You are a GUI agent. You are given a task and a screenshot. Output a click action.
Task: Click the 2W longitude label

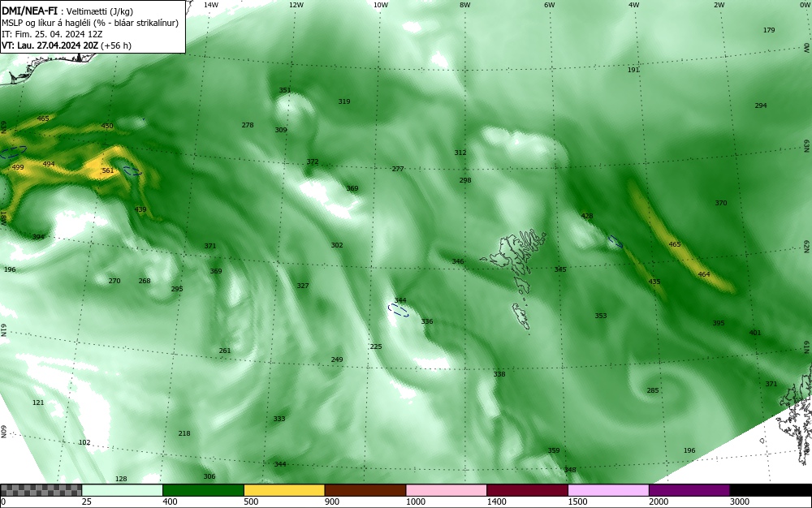(719, 5)
